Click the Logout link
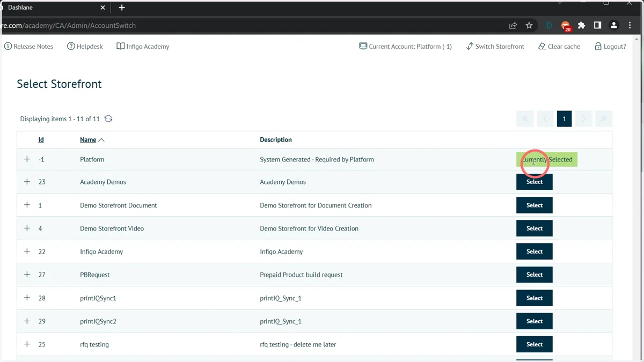 [610, 47]
